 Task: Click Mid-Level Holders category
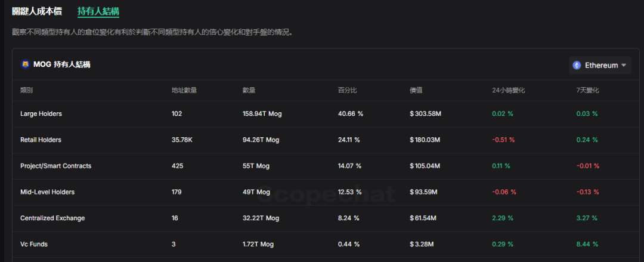pos(47,192)
